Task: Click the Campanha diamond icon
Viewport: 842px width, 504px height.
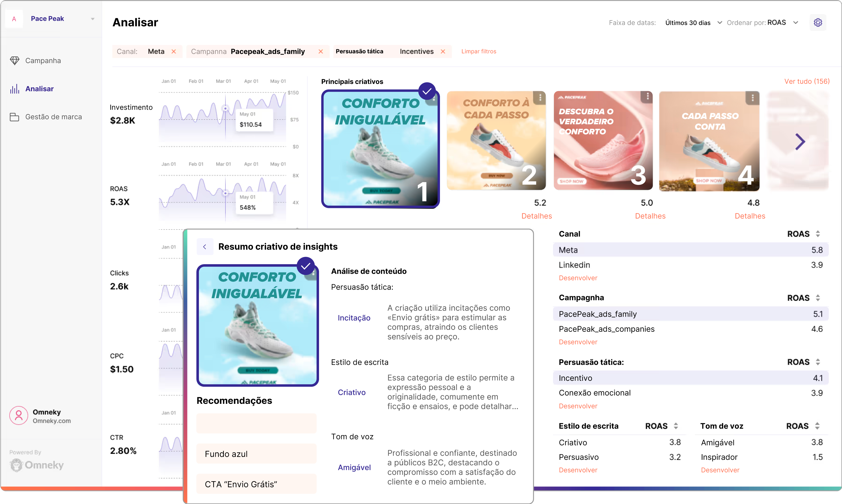Action: 15,60
